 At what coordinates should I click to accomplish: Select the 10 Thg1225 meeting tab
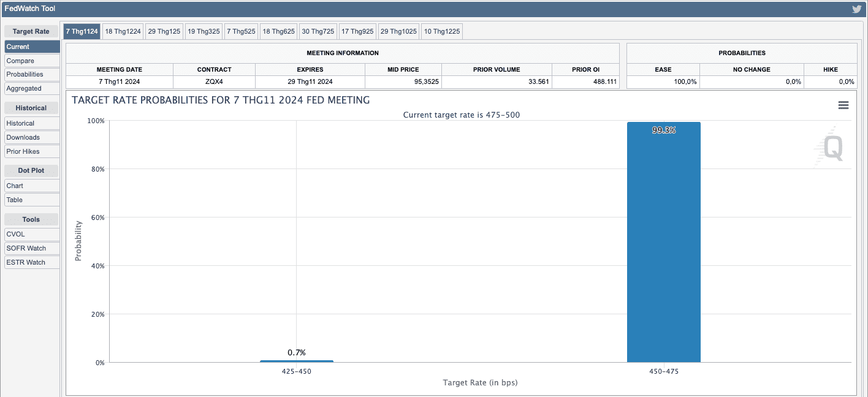point(441,31)
